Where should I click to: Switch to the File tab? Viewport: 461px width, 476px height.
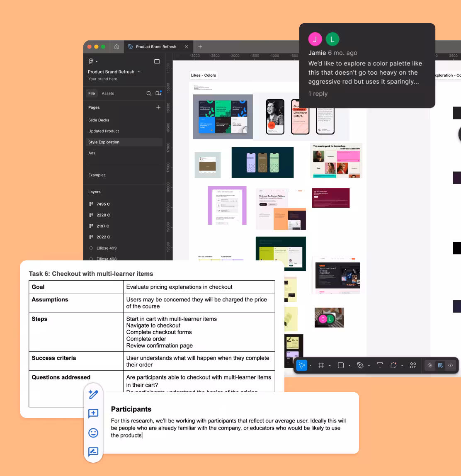coord(92,94)
